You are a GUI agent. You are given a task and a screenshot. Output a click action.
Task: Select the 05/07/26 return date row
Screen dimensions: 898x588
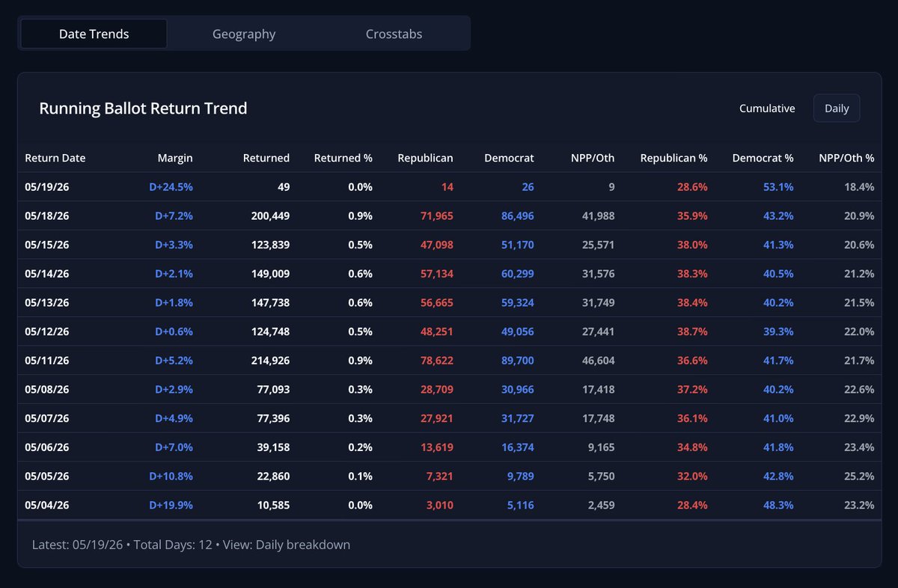pos(449,418)
